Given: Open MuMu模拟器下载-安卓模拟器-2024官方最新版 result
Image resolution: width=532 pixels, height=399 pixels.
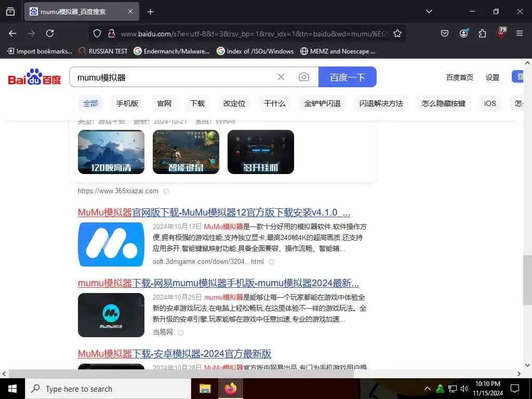Looking at the screenshot, I should [x=175, y=354].
